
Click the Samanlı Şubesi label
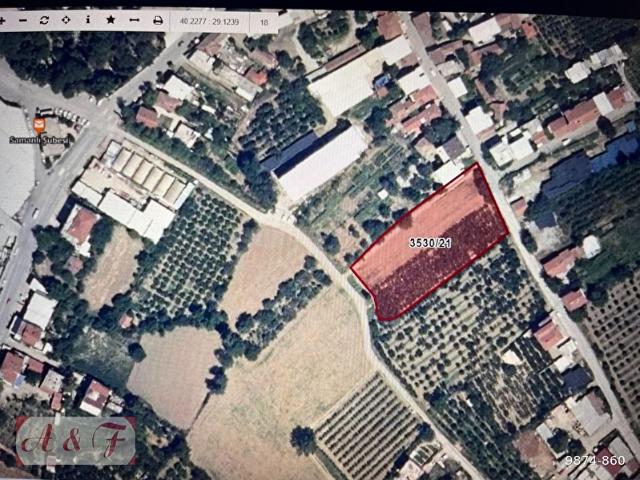(x=39, y=140)
